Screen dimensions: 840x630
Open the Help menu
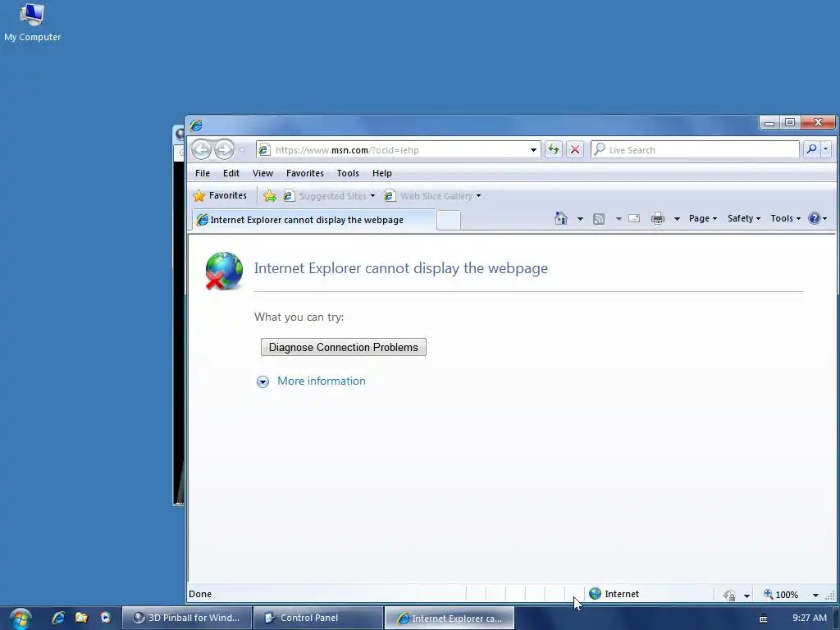click(382, 173)
